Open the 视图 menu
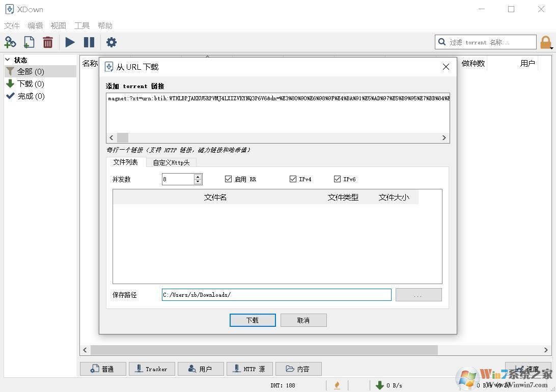The width and height of the screenshot is (556, 392). (x=59, y=25)
